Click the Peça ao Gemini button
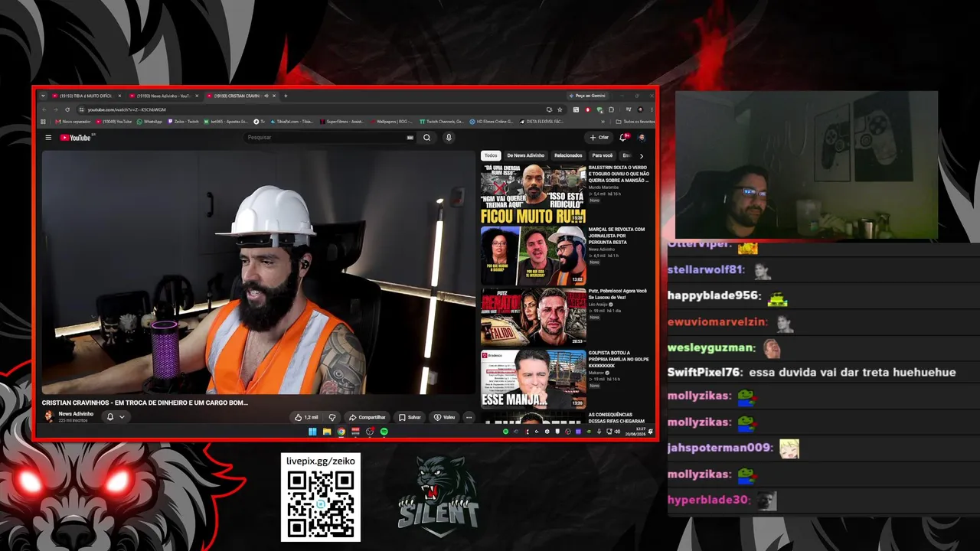Screen dimensions: 980x551 [587, 96]
